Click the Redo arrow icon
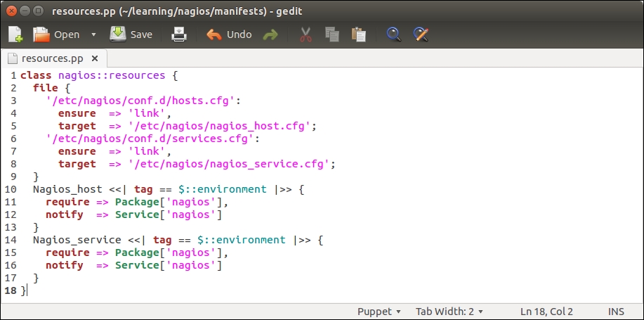 tap(270, 34)
